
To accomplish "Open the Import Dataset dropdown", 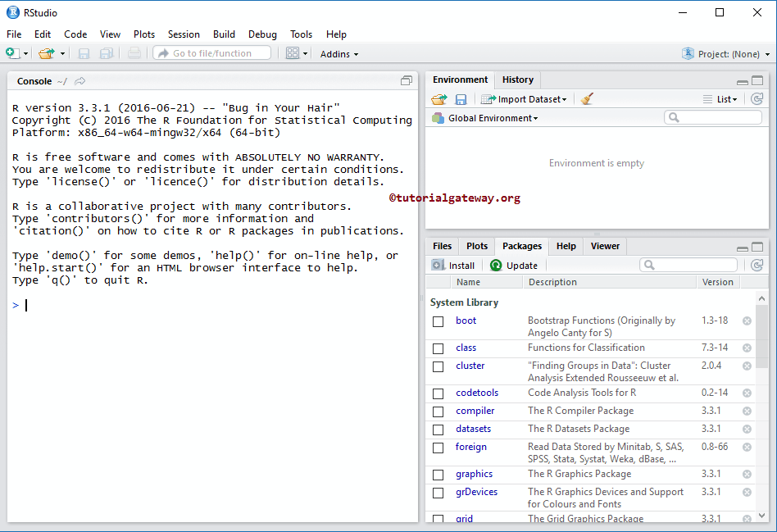I will (525, 98).
